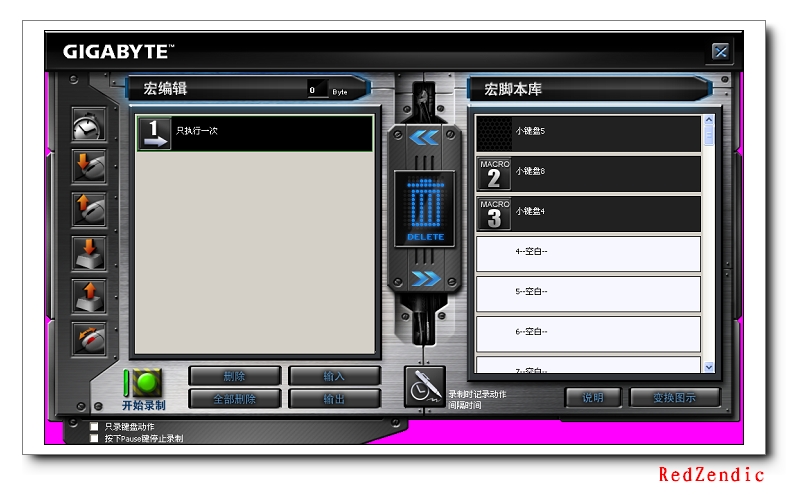Click the scrollbar down arrow in macro library
Viewport: 788px width, 495px height.
709,367
